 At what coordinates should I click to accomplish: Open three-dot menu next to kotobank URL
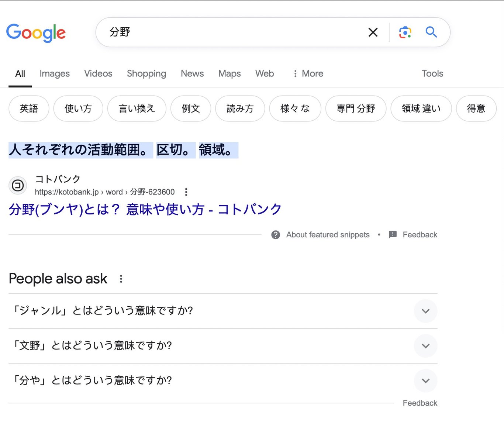point(186,192)
